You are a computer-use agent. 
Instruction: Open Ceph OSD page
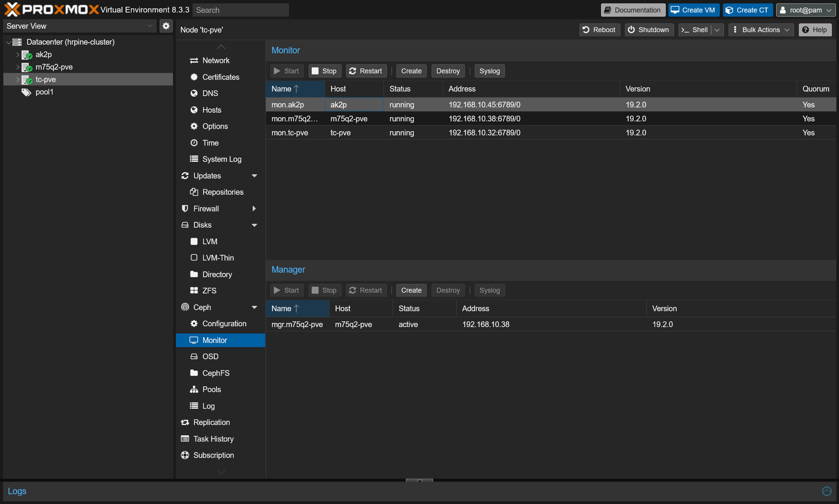pyautogui.click(x=221, y=357)
